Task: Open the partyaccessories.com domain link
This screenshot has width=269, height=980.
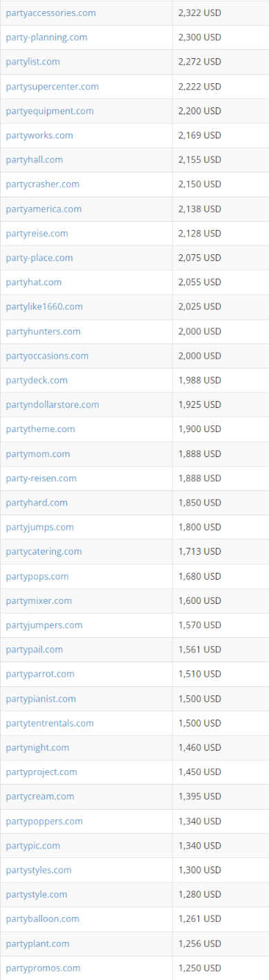Action: pos(50,13)
